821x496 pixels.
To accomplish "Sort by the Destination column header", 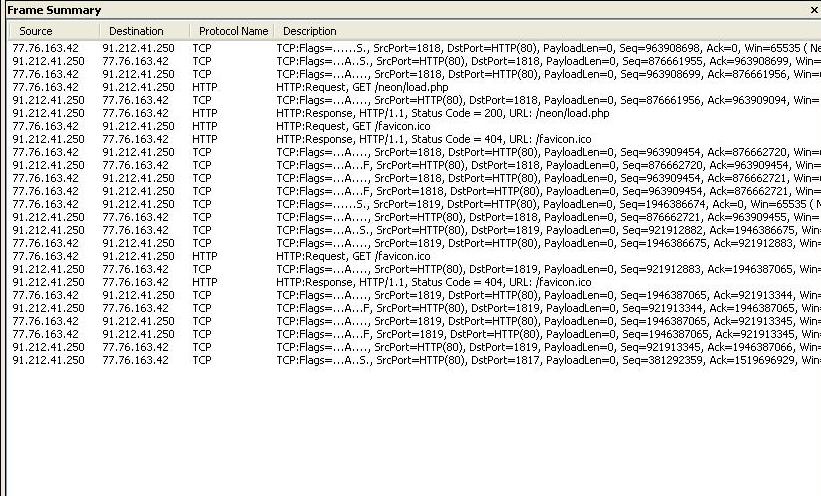I will (136, 31).
